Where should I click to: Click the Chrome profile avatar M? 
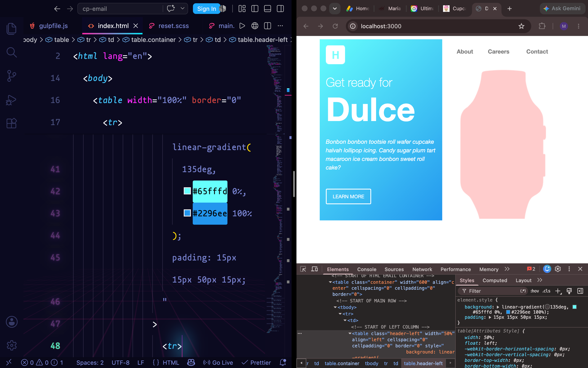pyautogui.click(x=564, y=26)
